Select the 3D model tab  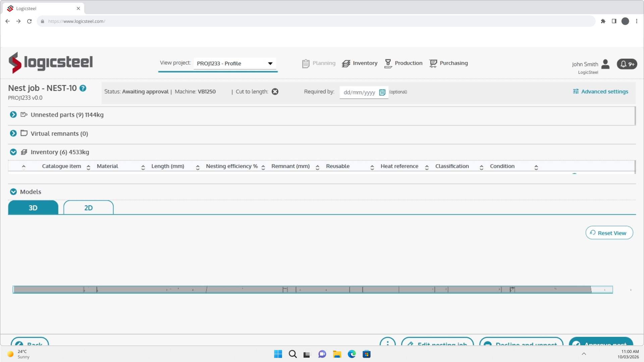point(33,208)
